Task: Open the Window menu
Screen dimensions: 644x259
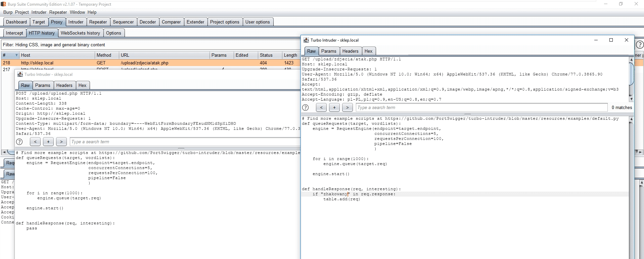Action: point(77,12)
